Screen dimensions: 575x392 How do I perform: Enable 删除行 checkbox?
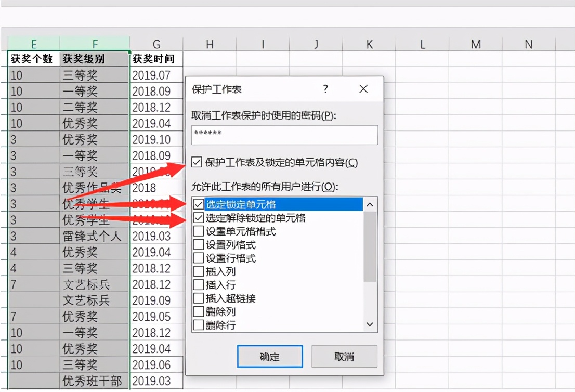pos(199,324)
